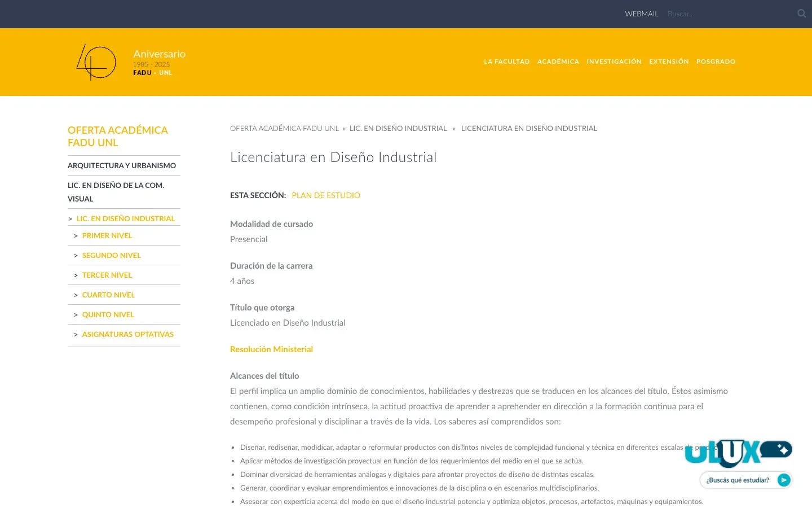This screenshot has height=508, width=812.
Task: Open Tercer Nivel in sidebar
Action: (x=107, y=275)
